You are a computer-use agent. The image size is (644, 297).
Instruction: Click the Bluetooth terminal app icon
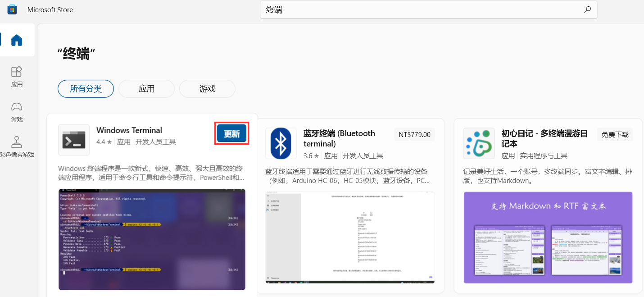coord(281,143)
